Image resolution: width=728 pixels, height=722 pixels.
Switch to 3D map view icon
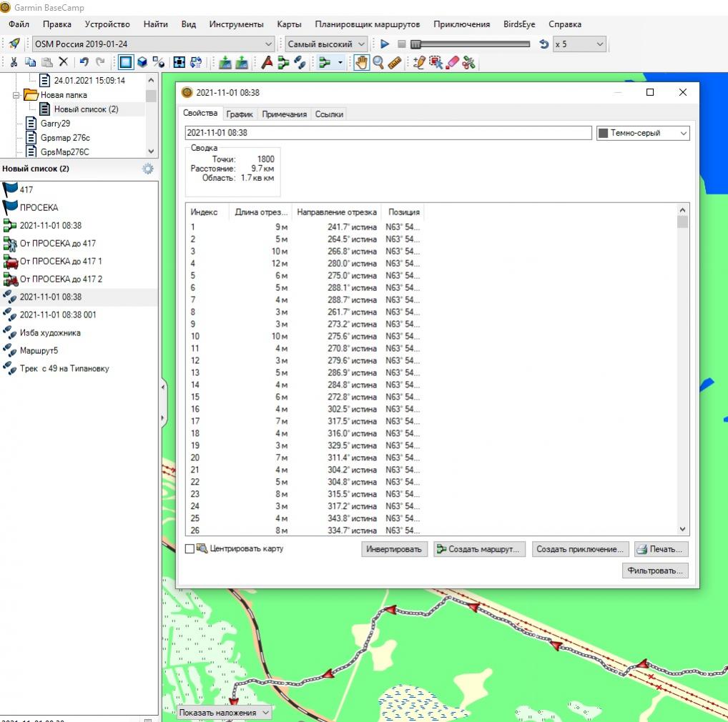click(142, 63)
